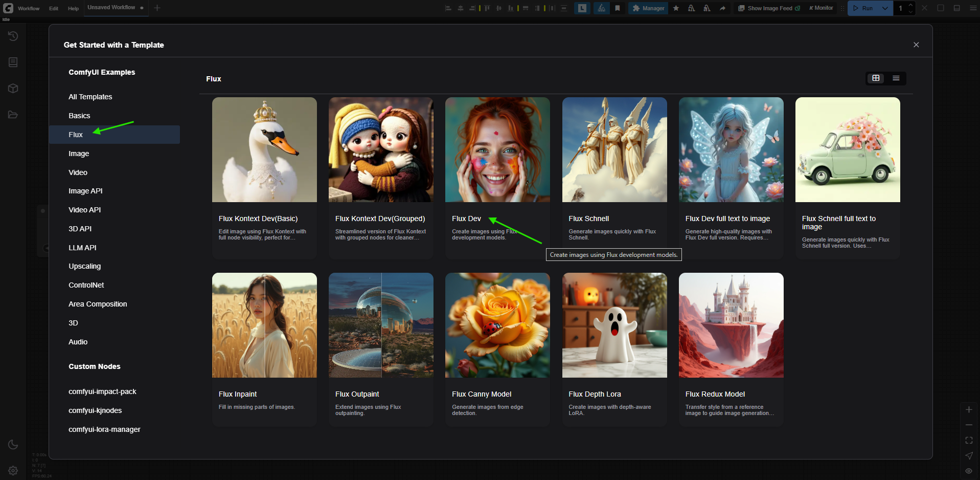Select 3D API category

click(115, 229)
